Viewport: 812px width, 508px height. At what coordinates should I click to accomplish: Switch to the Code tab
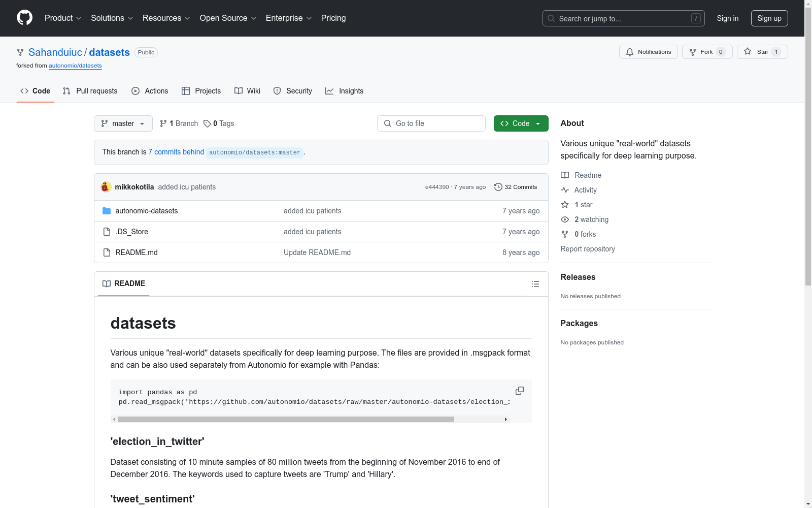point(36,91)
